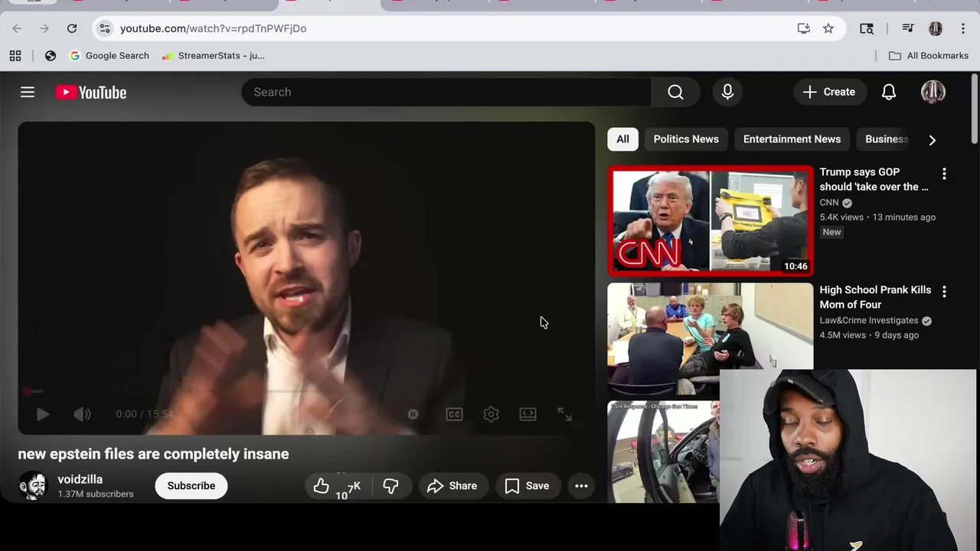Go to YouTube home via logo
The height and width of the screenshot is (551, 980).
(x=91, y=92)
